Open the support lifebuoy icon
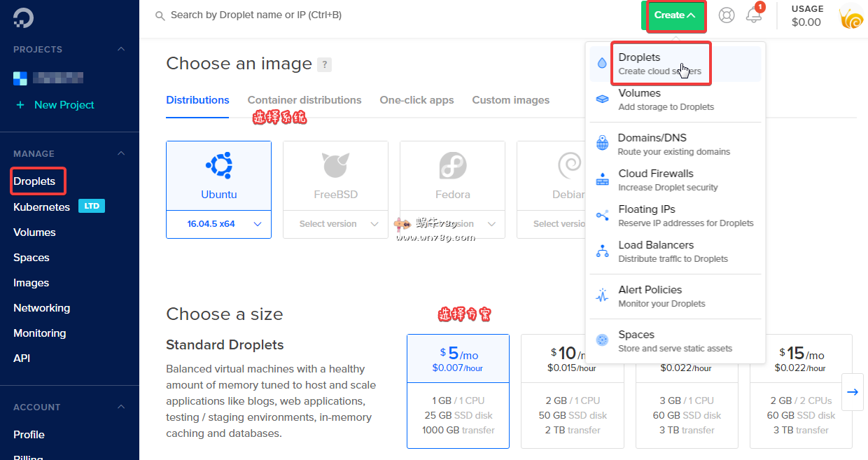This screenshot has width=868, height=460. (727, 15)
